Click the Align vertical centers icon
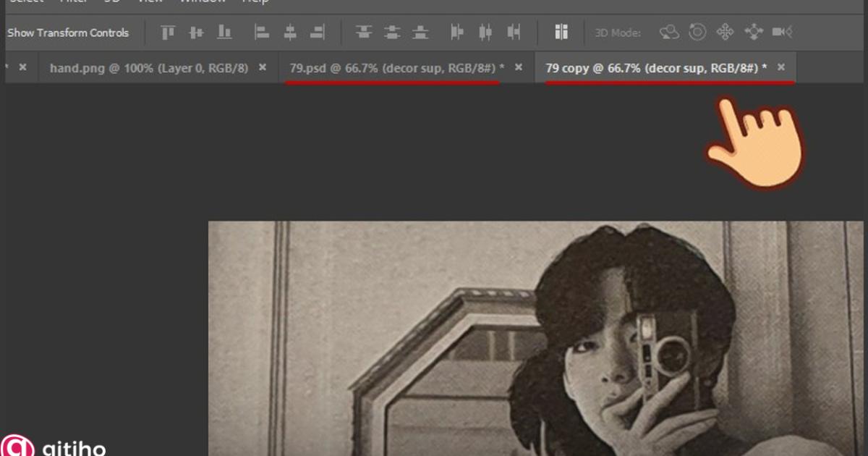Viewport: 868px width, 456px height. coord(196,33)
